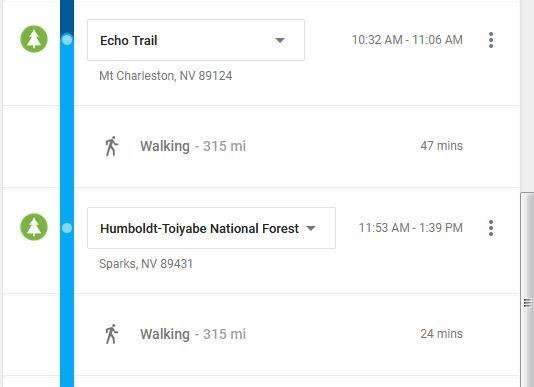Click the Sparks, NV 89431 address
Image resolution: width=534 pixels, height=387 pixels.
(146, 264)
